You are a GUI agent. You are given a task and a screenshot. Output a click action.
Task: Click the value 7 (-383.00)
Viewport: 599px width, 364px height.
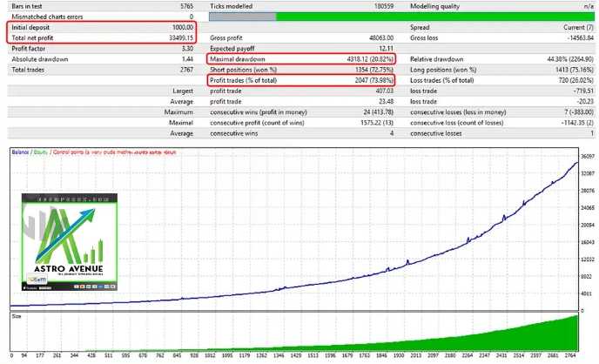point(579,112)
